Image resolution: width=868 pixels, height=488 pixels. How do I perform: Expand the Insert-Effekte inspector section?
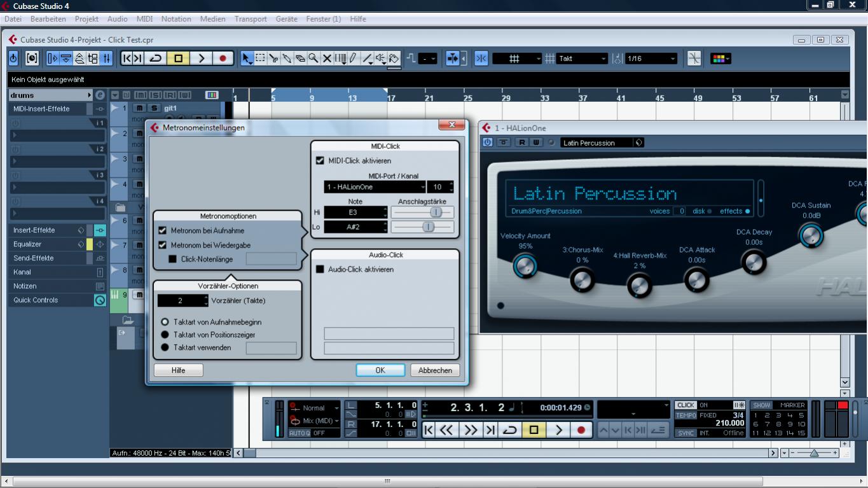34,230
